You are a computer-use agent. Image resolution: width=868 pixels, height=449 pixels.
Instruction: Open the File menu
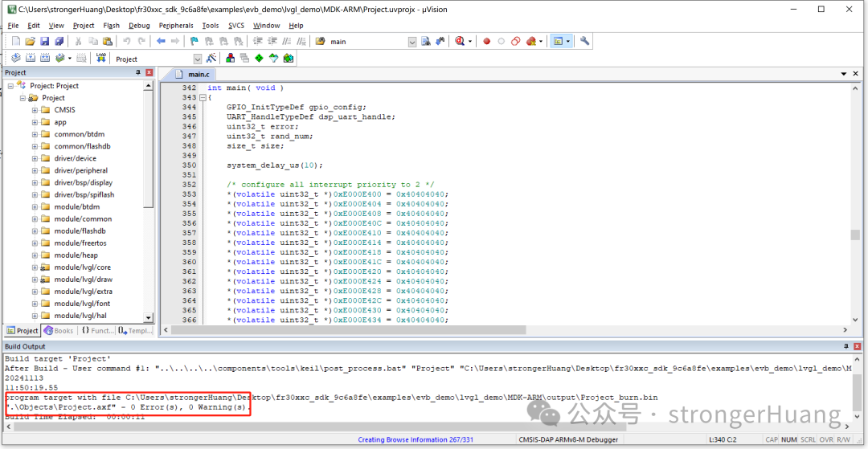click(14, 26)
